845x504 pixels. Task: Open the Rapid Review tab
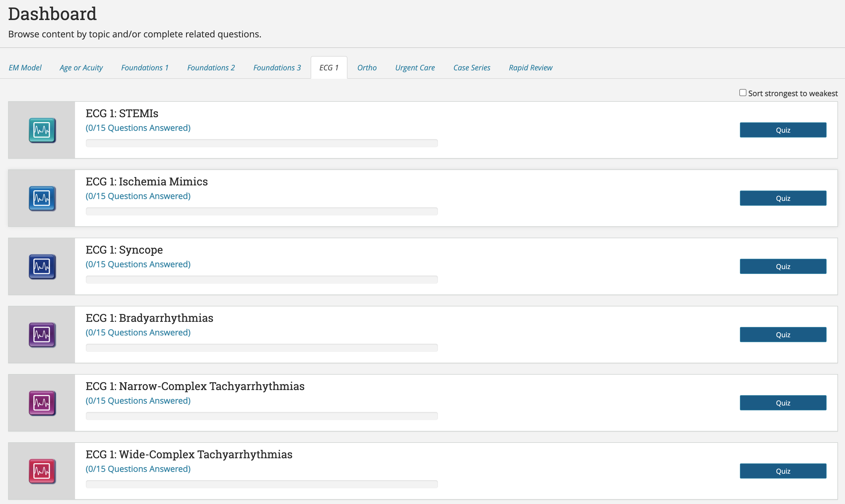click(x=530, y=67)
